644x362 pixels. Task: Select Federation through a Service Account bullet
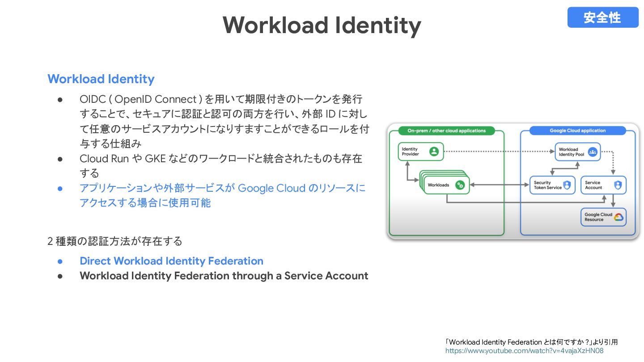click(x=224, y=276)
